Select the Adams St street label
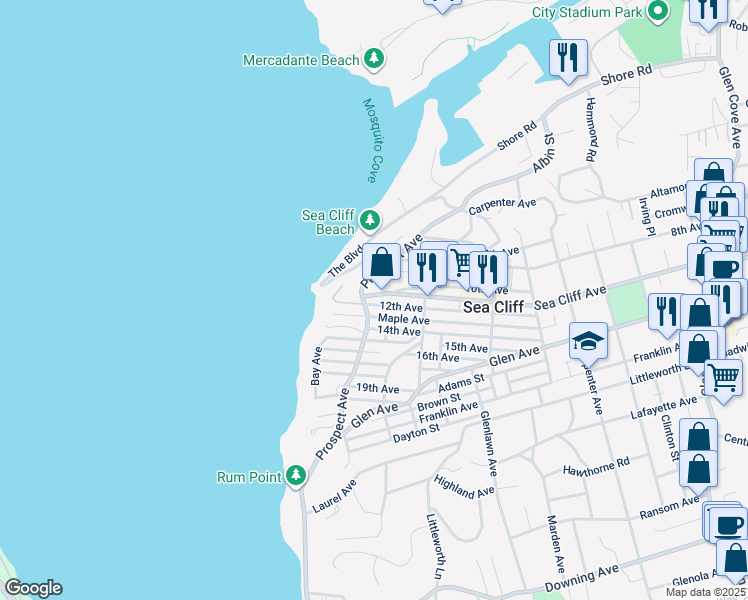Viewport: 748px width, 600px height. [x=461, y=383]
